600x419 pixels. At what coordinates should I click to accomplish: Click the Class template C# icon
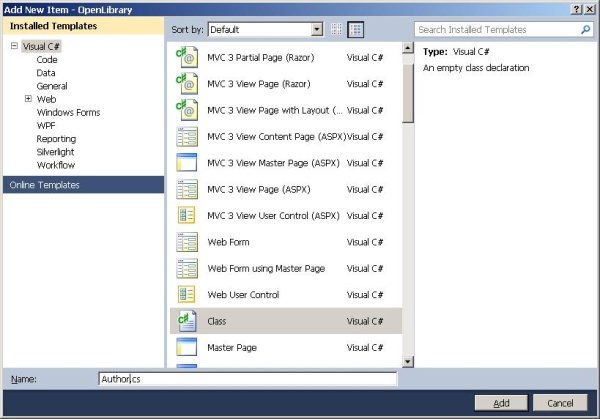pyautogui.click(x=187, y=321)
